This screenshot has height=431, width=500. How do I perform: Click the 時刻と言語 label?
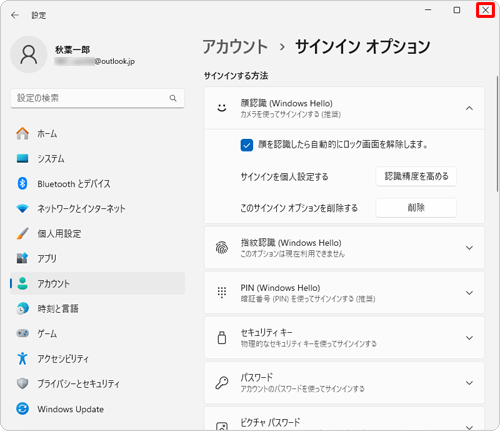[x=58, y=309]
